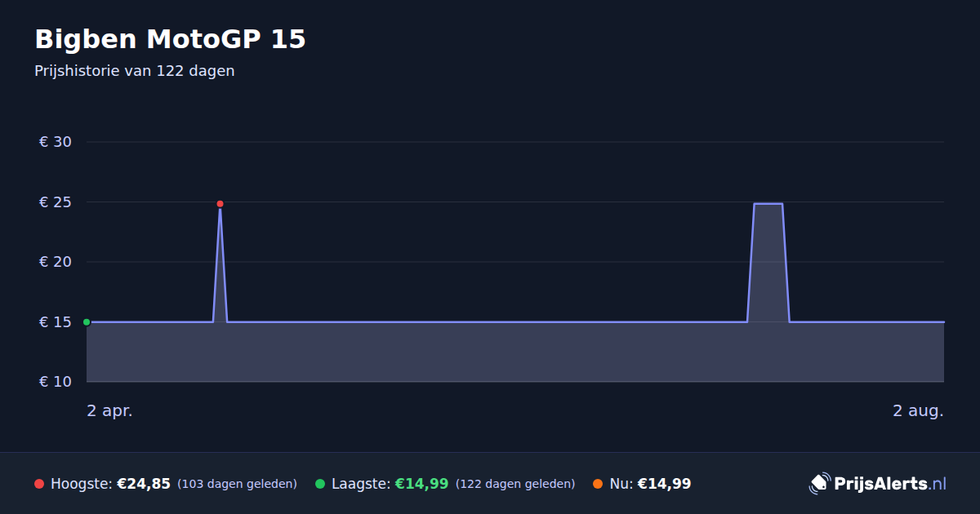Screen dimensions: 980x514
Task: Click the € 25 axis label
Action: (x=56, y=202)
